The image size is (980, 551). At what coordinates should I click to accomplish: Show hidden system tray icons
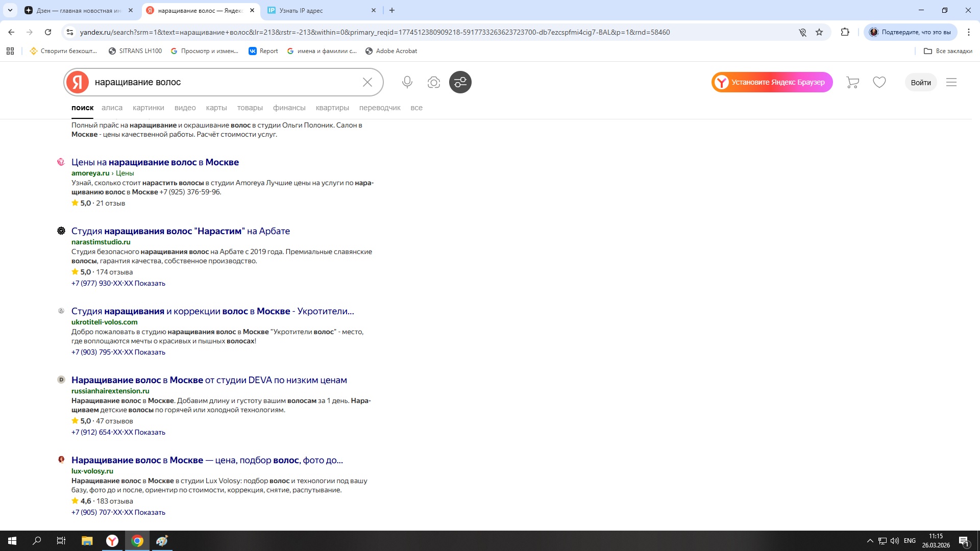pyautogui.click(x=870, y=541)
